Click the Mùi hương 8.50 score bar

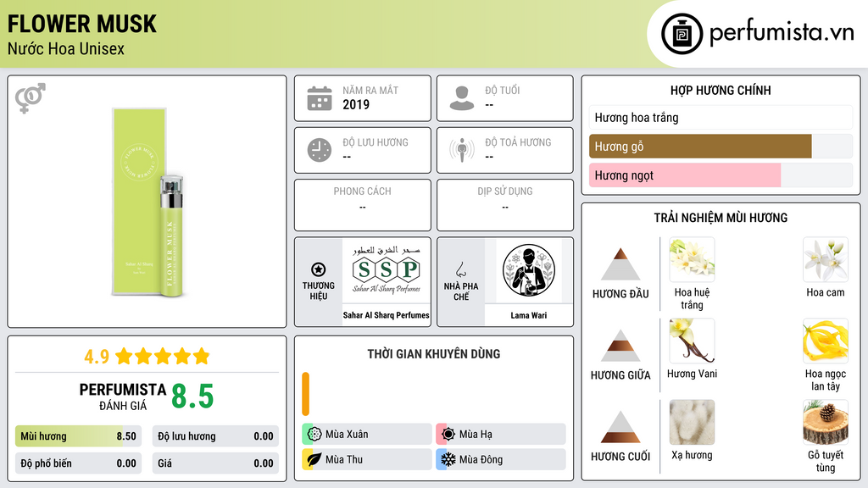point(78,436)
